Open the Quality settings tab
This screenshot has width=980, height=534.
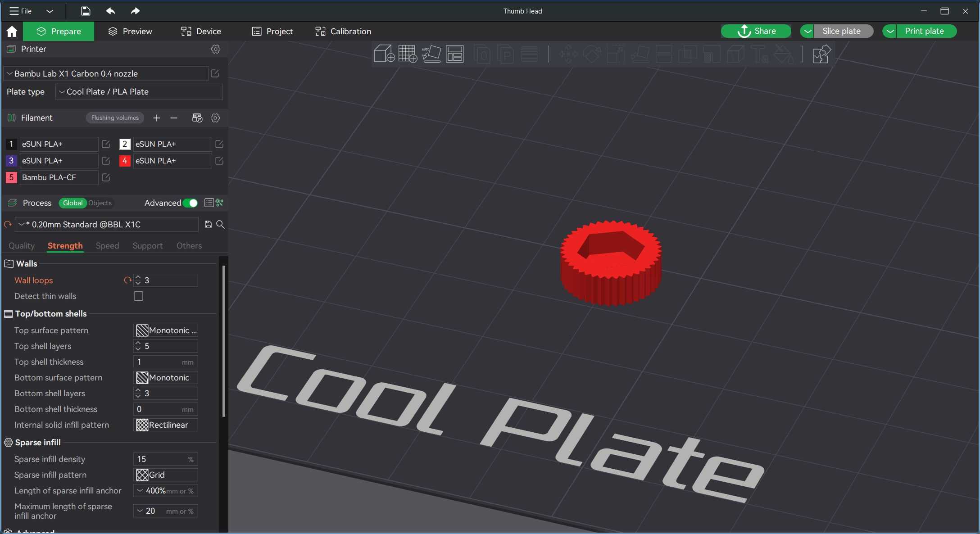coord(22,246)
